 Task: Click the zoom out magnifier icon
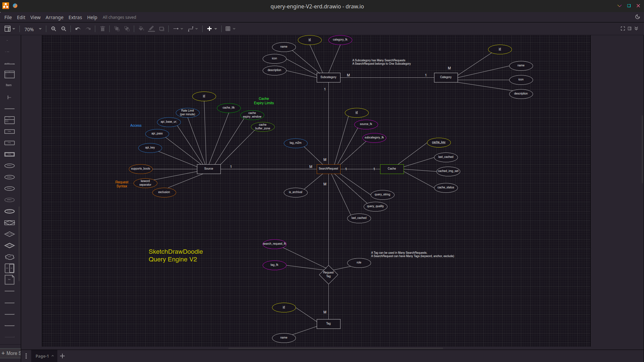coord(64,29)
